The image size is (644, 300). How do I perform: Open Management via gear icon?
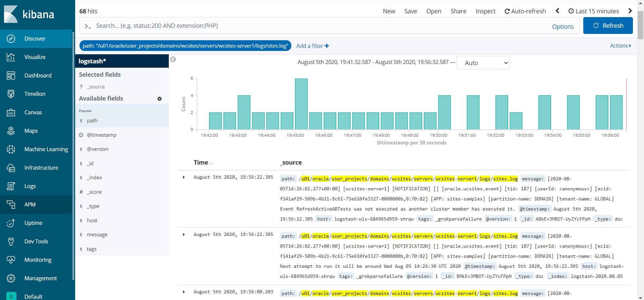(11, 278)
